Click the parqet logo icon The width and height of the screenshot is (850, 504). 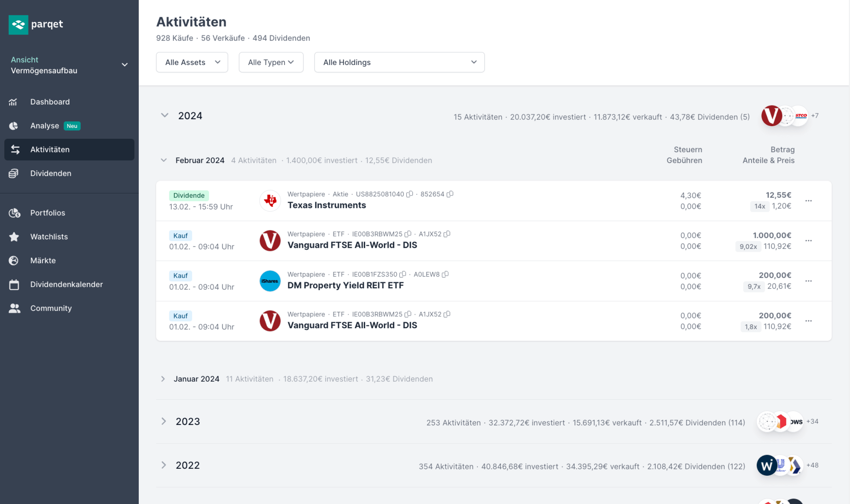(18, 24)
